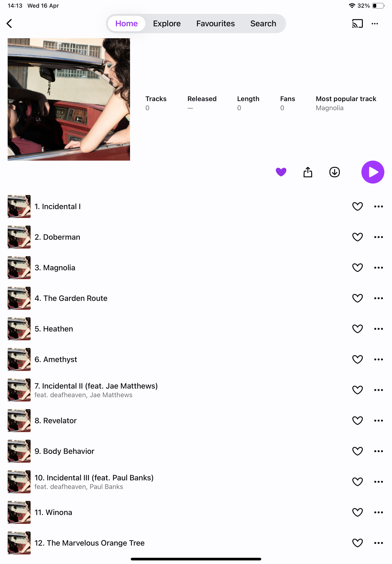Open more options for Revelator track
The image size is (392, 564).
pyautogui.click(x=378, y=420)
